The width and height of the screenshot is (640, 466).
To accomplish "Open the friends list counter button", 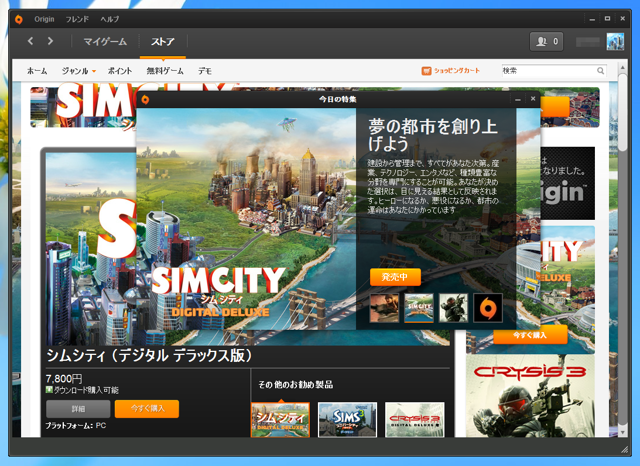I will tap(547, 41).
